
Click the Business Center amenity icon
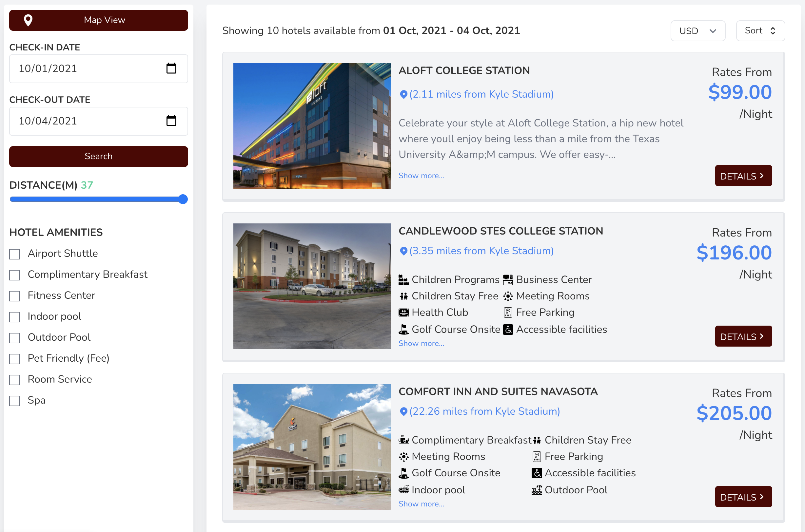point(508,280)
